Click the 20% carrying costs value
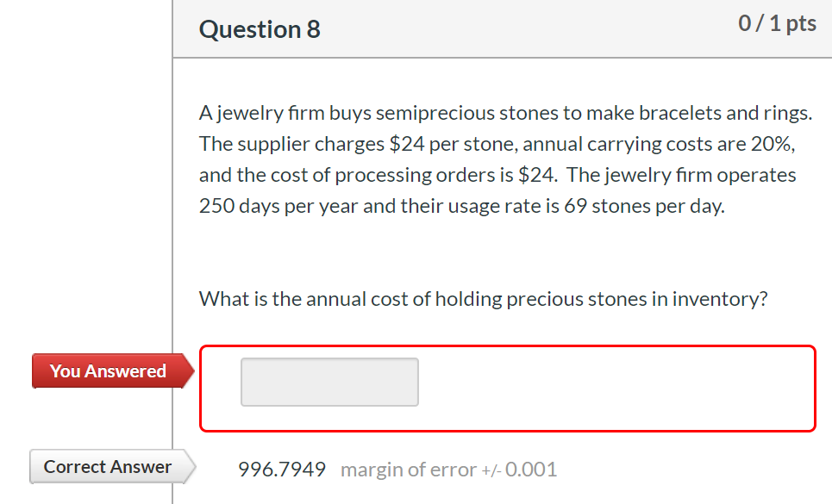The height and width of the screenshot is (504, 832). click(x=769, y=143)
